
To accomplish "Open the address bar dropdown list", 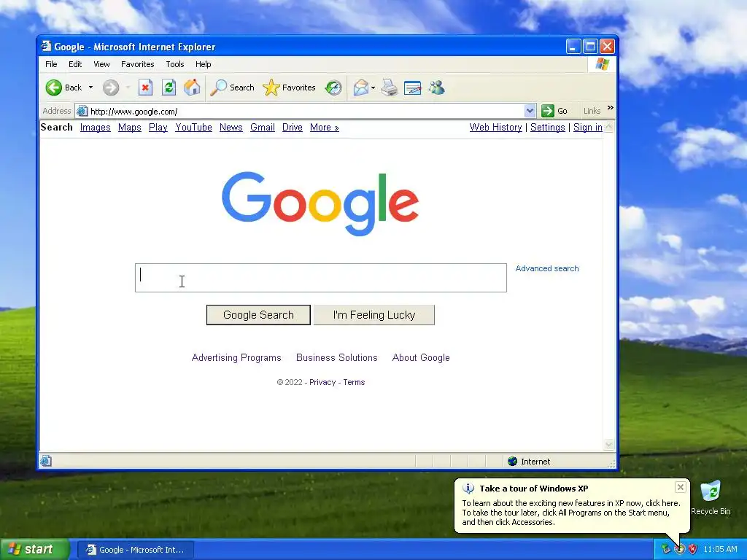I will [530, 111].
